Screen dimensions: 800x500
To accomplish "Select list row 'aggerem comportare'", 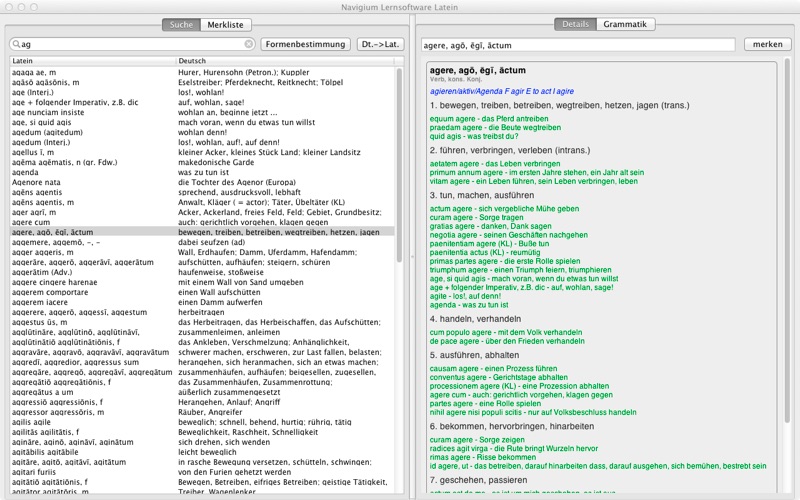I will (202, 292).
